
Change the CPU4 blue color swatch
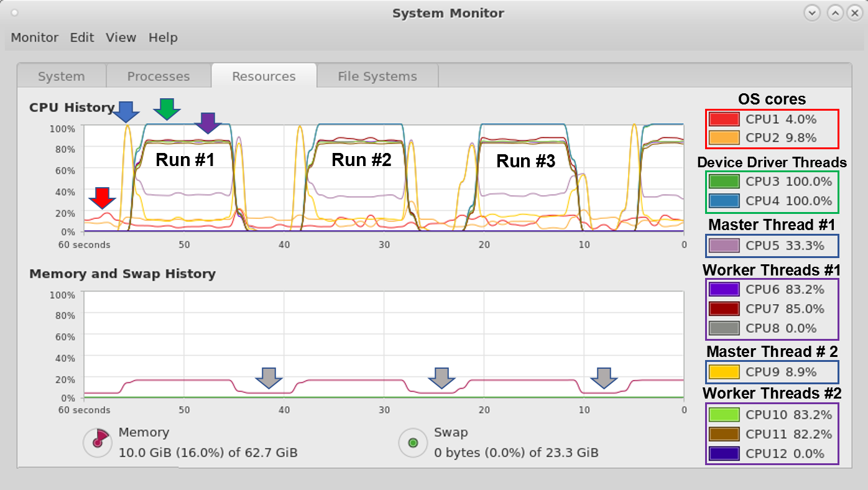[724, 201]
